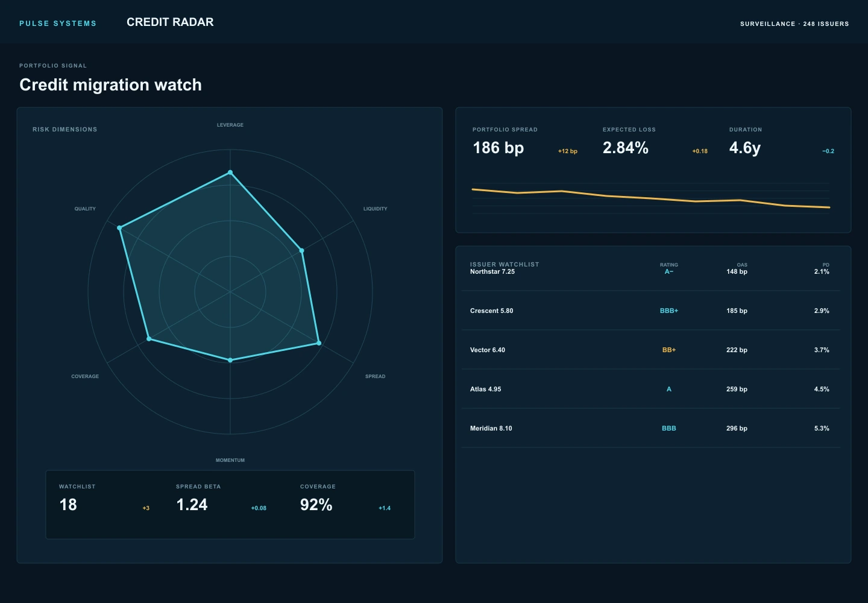
Task: Click the "+1.4" coverage change indicator
Action: pos(385,508)
